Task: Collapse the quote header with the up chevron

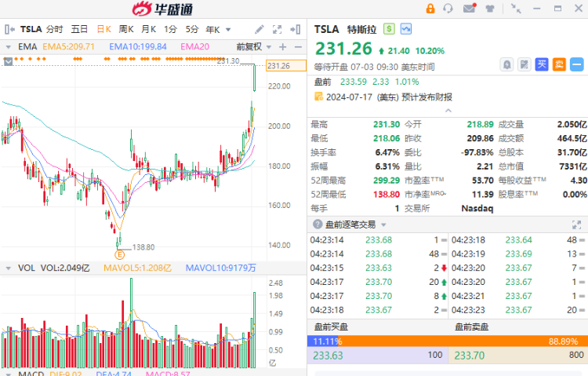Action: pyautogui.click(x=448, y=111)
